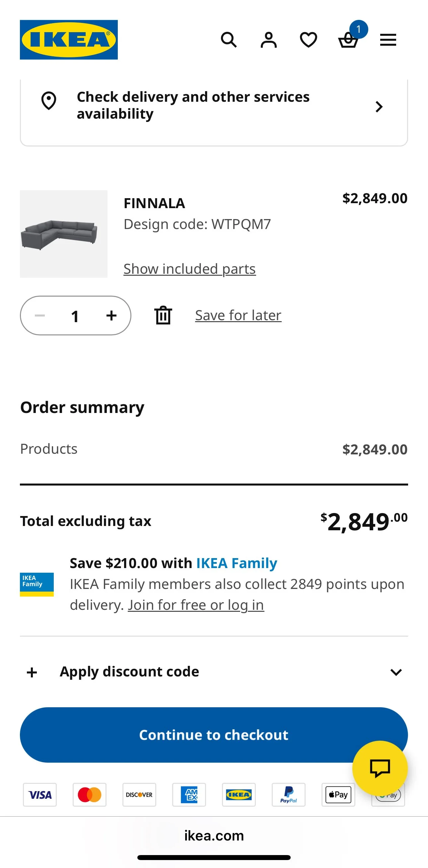Open the shopping basket icon
This screenshot has height=868, width=428.
pos(348,40)
